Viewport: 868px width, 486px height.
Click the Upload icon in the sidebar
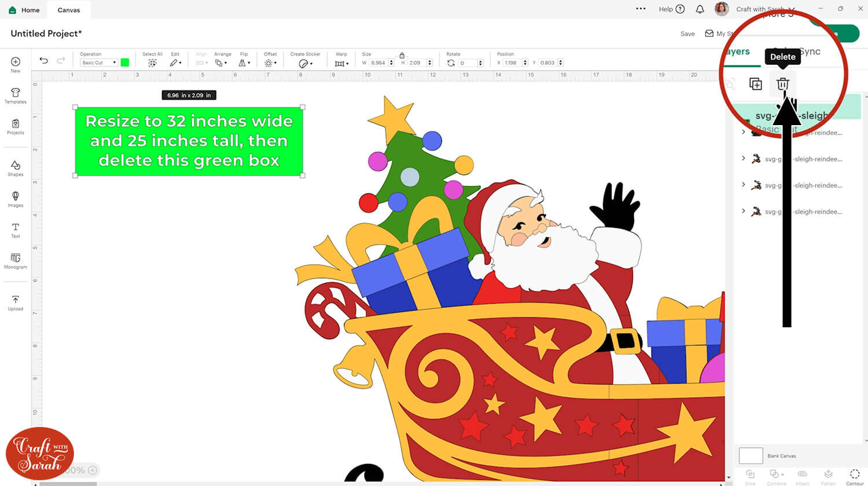(15, 300)
